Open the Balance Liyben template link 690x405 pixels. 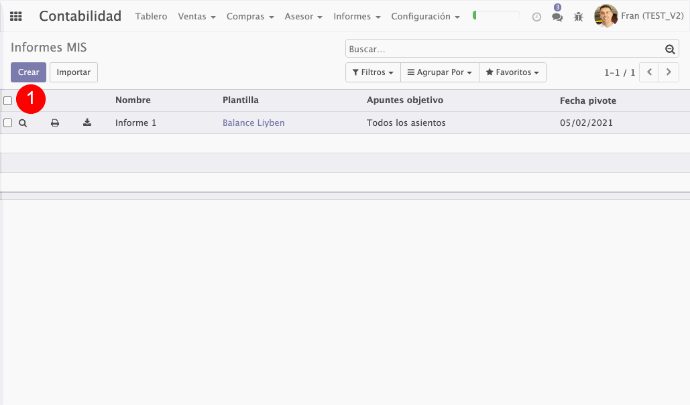[x=253, y=123]
